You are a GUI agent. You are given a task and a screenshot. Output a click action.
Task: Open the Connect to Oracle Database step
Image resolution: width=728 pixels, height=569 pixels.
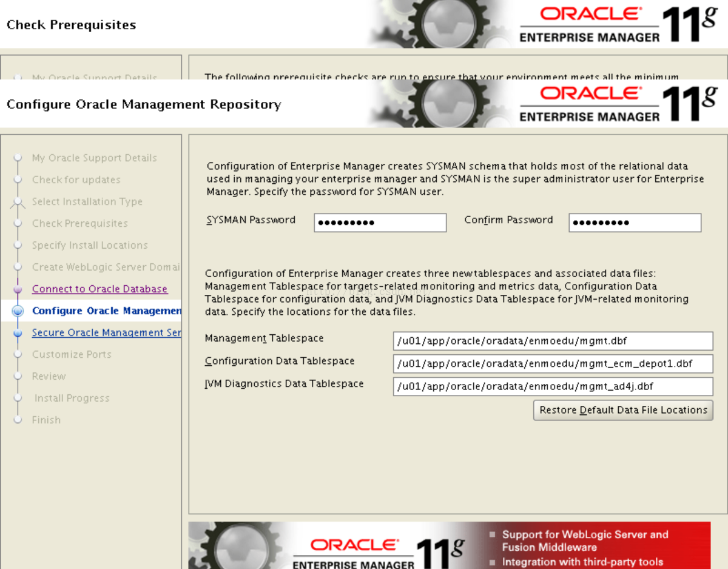tap(99, 289)
